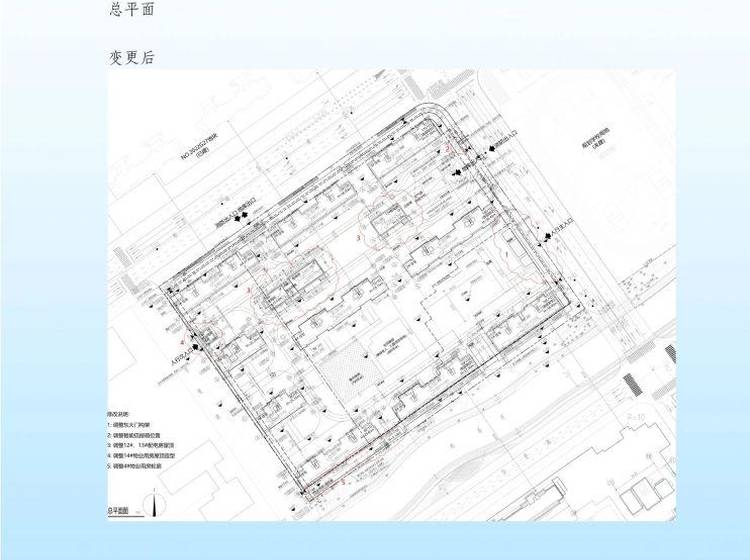Select revision note item 1 in the legend
The width and height of the screenshot is (750, 560).
point(129,425)
